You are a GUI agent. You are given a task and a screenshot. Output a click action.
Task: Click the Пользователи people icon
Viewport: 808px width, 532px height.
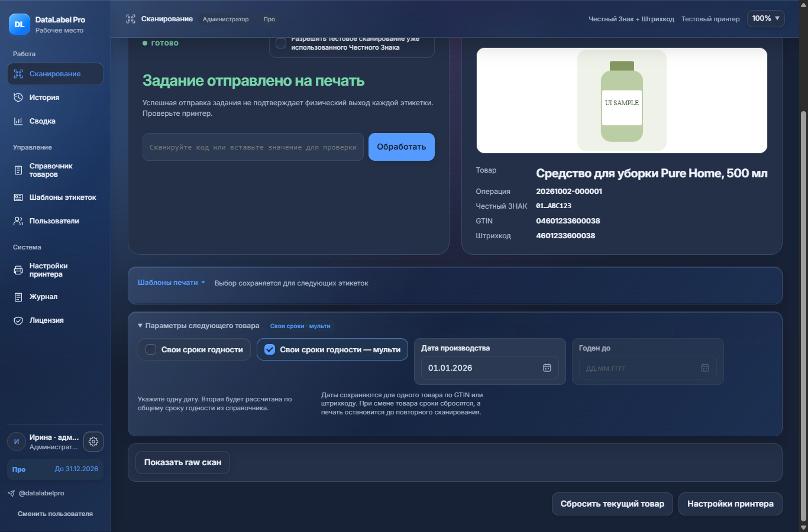(x=18, y=221)
